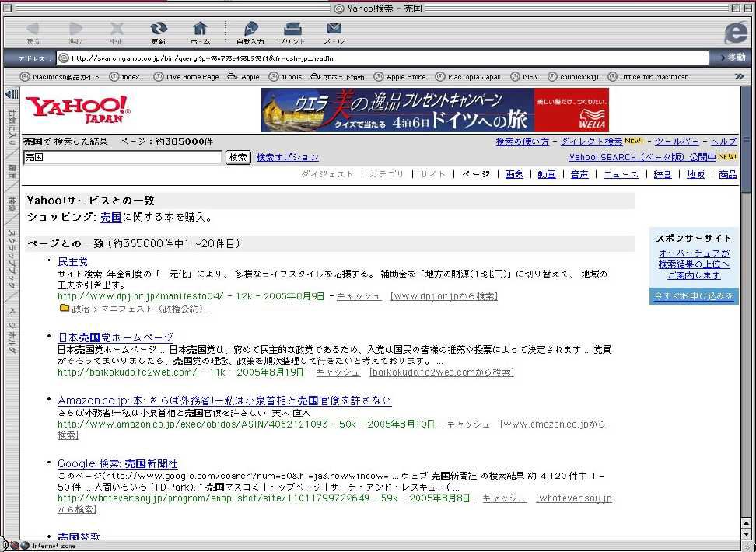The height and width of the screenshot is (552, 756).
Task: Click the Wella ドイツへの旅 banner ad
Action: point(435,110)
